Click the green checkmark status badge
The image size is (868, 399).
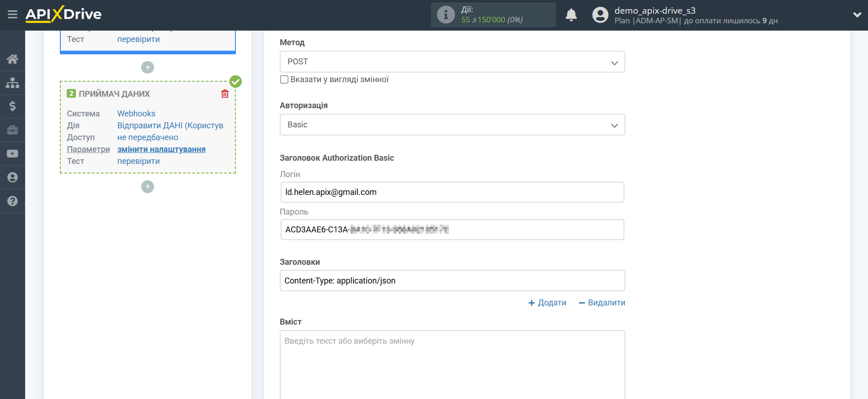point(235,82)
